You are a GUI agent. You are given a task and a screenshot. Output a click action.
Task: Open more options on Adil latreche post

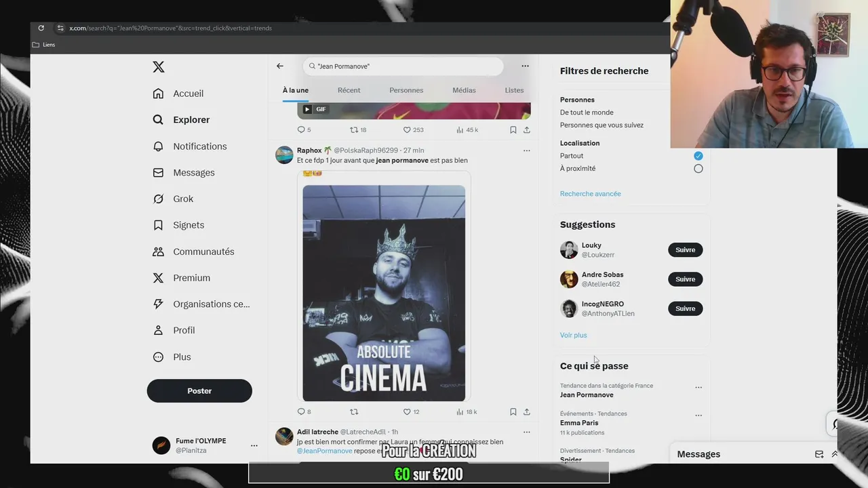527,432
